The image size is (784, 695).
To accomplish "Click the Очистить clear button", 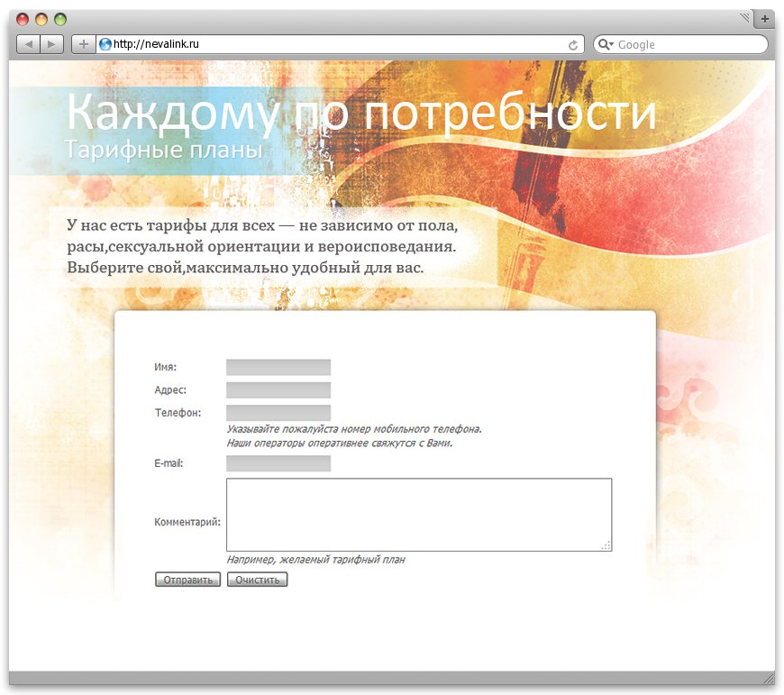I will 257,579.
